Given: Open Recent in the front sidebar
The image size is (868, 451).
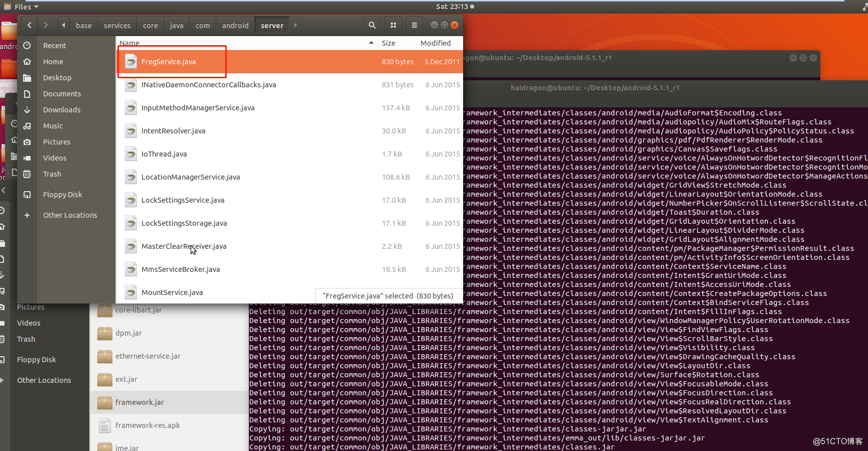Looking at the screenshot, I should [54, 46].
